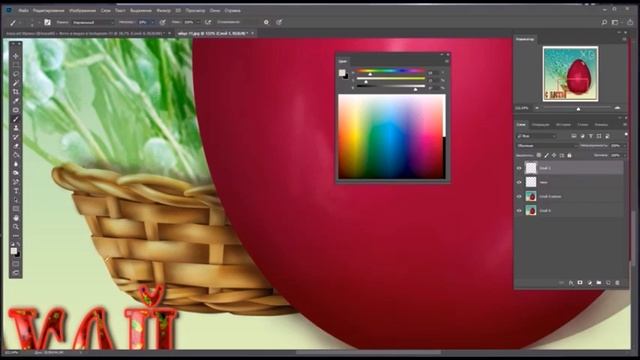Image resolution: width=640 pixels, height=360 pixels.
Task: Click new adjustment layer icon
Action: (x=589, y=282)
